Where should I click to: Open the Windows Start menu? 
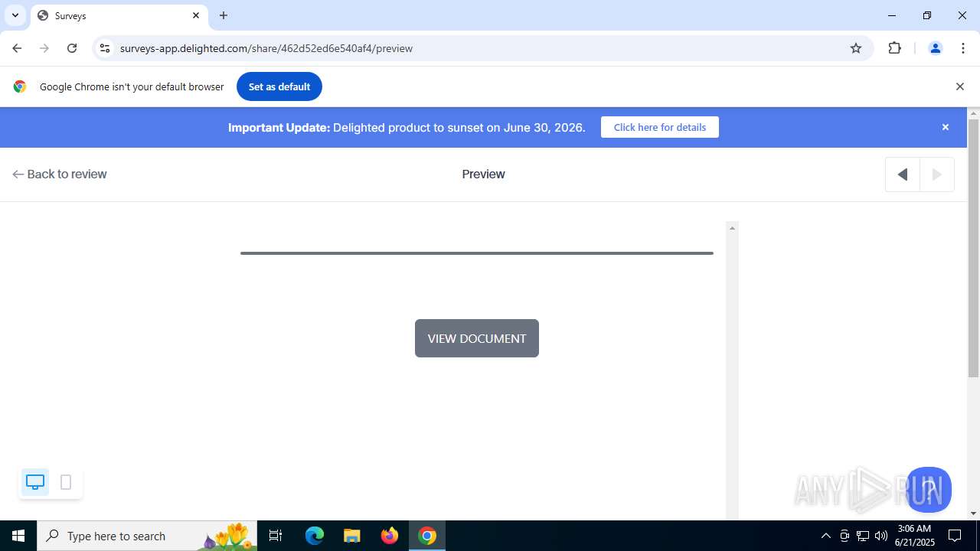(18, 536)
